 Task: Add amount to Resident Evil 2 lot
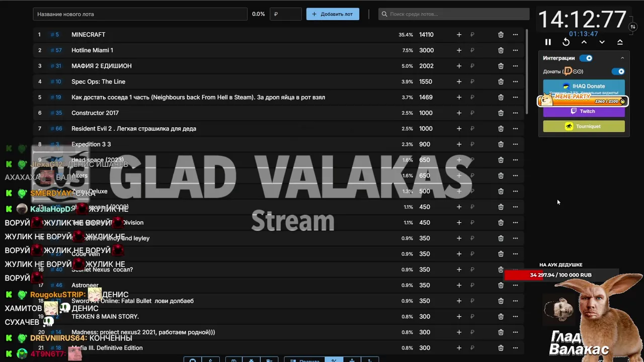[x=459, y=129]
